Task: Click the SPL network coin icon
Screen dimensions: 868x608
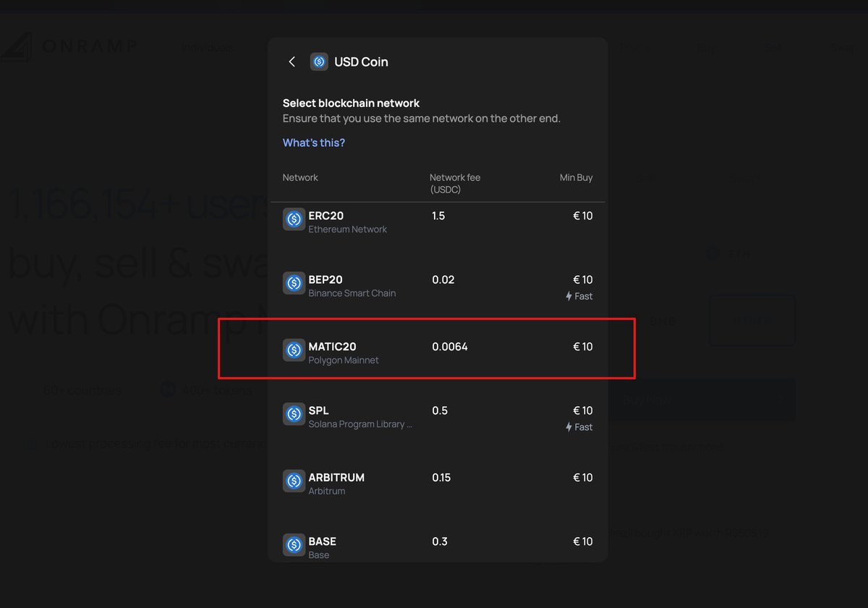Action: point(294,414)
